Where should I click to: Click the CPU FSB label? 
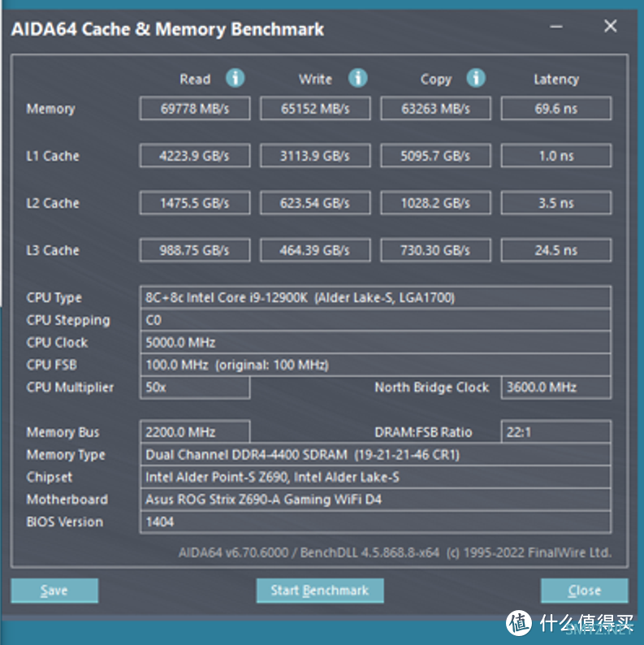pos(52,365)
